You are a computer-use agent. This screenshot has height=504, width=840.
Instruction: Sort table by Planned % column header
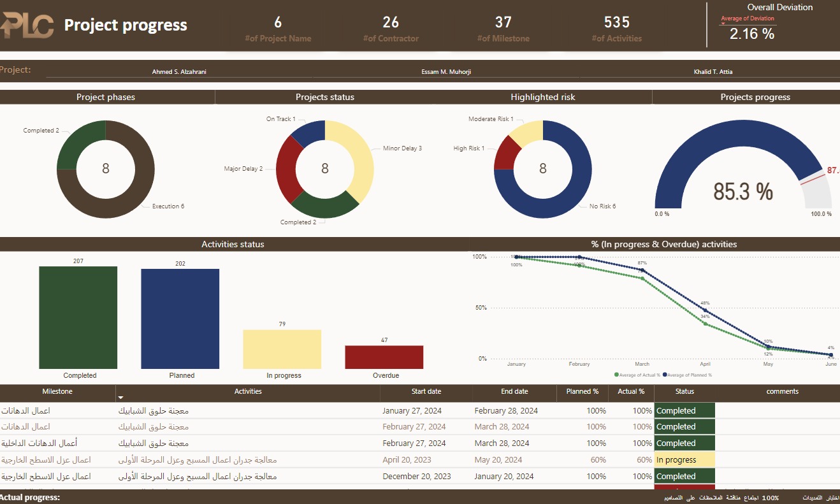point(583,391)
